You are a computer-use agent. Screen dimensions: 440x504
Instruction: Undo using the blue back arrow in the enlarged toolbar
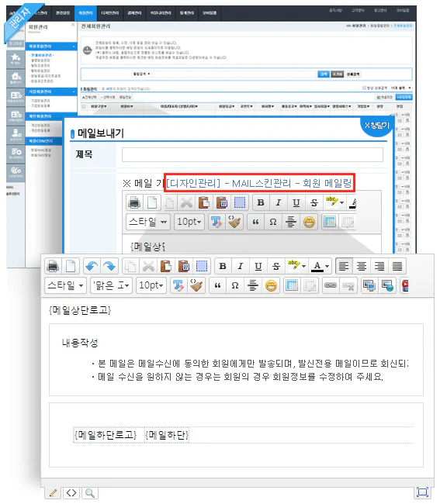pyautogui.click(x=92, y=266)
